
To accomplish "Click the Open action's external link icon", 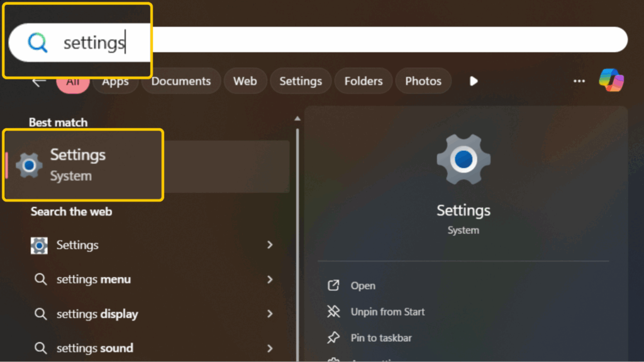I will (x=333, y=285).
